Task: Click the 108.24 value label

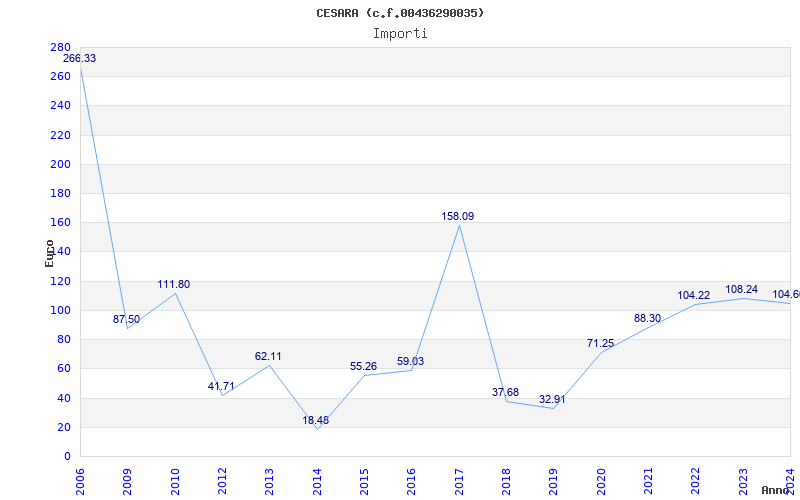Action: (x=742, y=290)
